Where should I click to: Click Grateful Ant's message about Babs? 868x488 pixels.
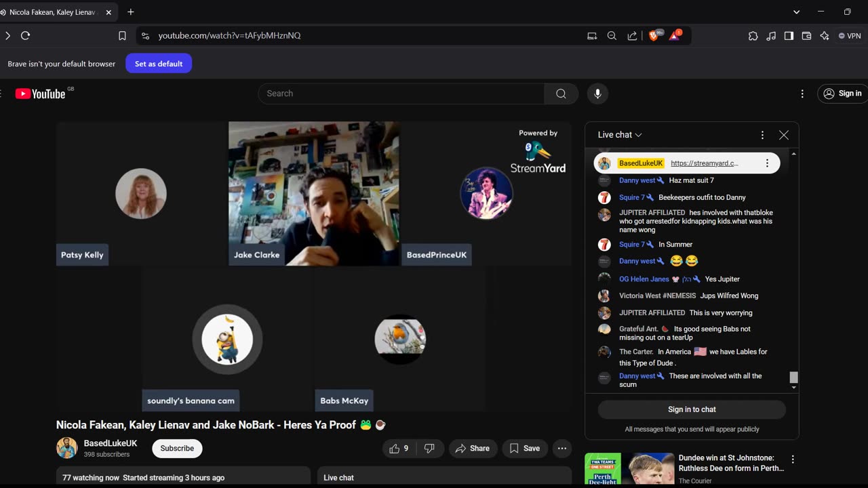(685, 333)
